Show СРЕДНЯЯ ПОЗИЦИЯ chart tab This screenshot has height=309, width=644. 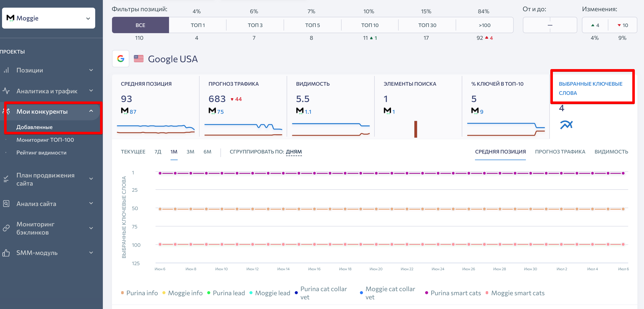point(500,152)
